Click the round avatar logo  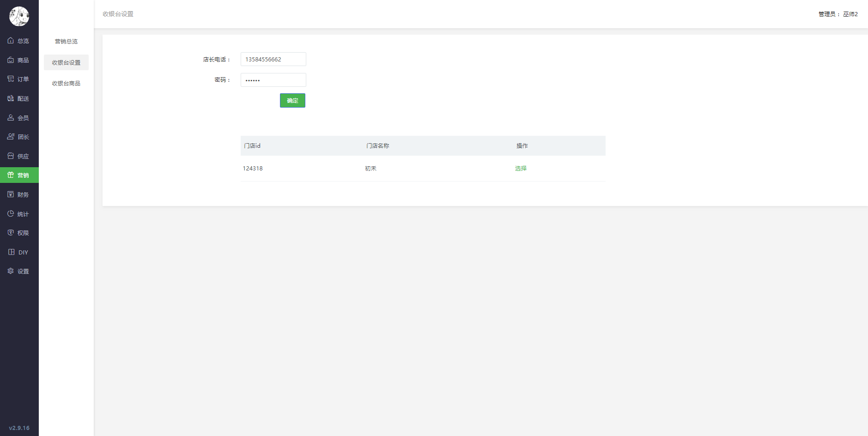pos(19,16)
